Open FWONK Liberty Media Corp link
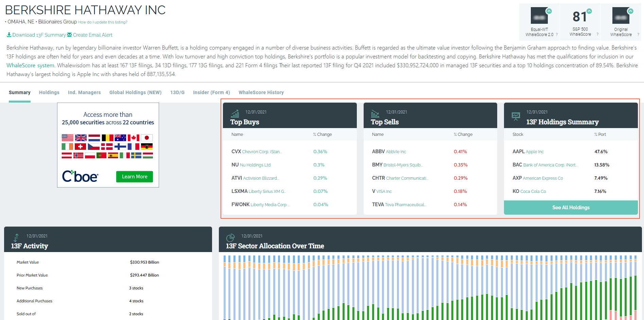The width and height of the screenshot is (644, 320). 261,205
